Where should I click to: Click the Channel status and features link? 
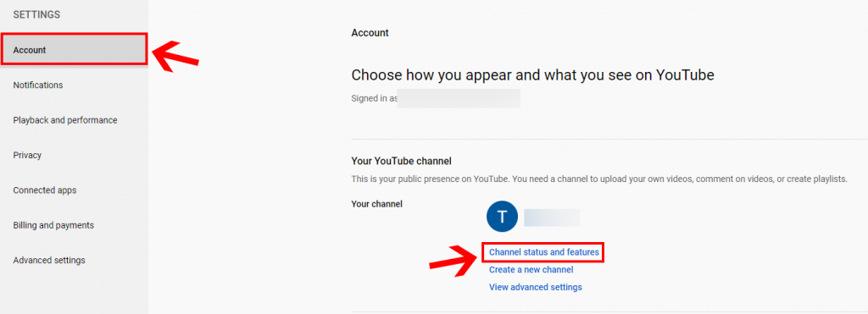(x=543, y=252)
